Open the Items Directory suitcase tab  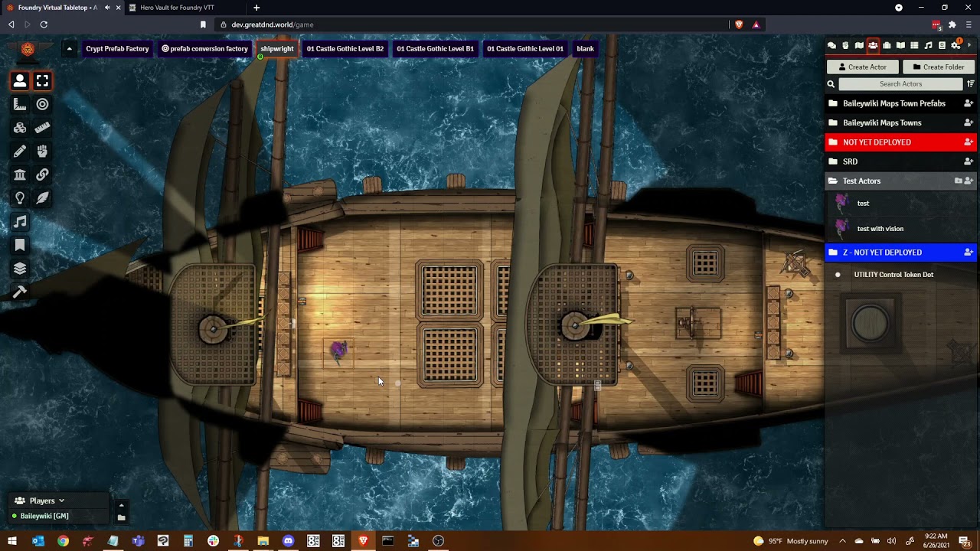click(887, 46)
